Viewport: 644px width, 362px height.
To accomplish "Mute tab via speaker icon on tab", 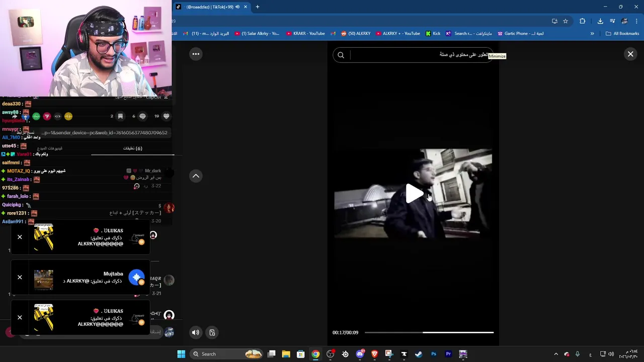I will [x=237, y=7].
